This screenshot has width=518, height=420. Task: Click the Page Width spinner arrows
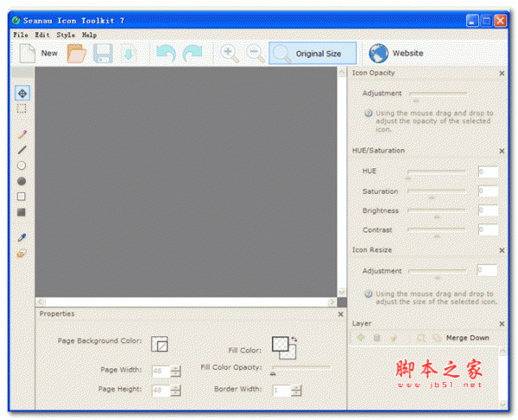(x=176, y=371)
